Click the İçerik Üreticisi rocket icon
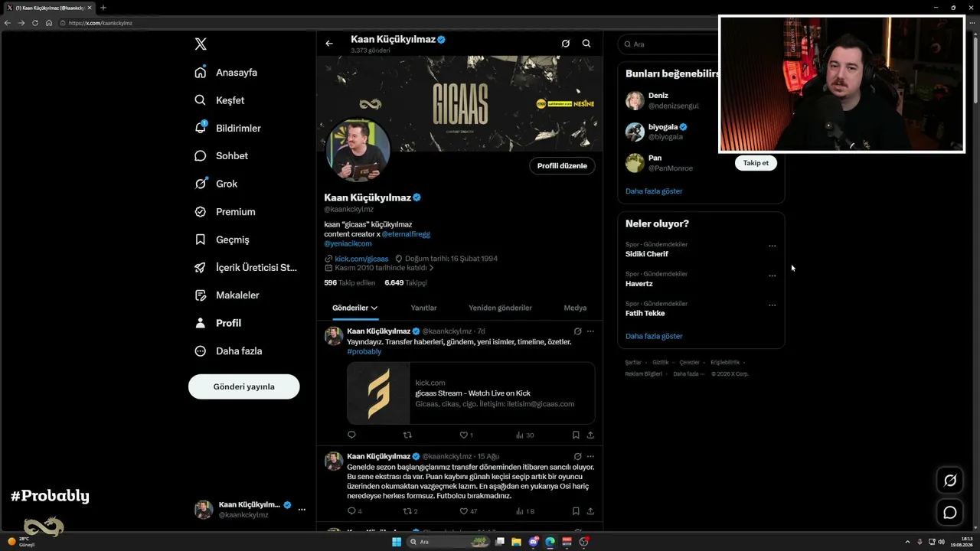The height and width of the screenshot is (551, 980). 201,267
